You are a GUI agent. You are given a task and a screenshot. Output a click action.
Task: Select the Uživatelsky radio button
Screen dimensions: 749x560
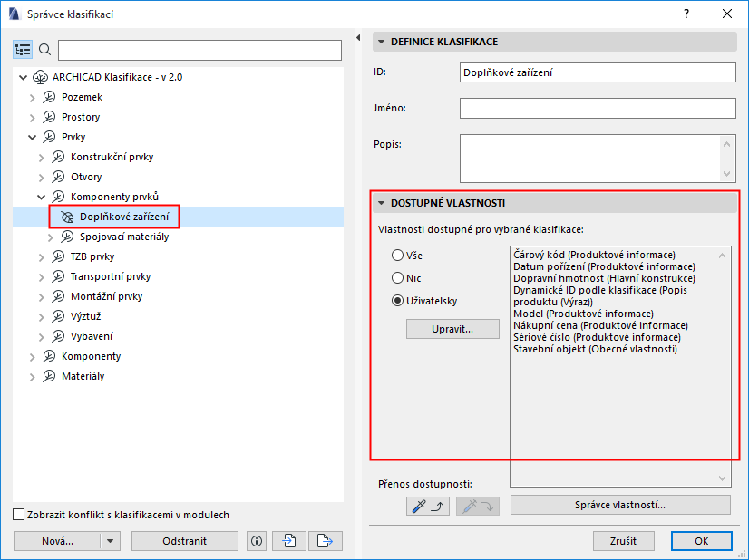click(x=397, y=301)
